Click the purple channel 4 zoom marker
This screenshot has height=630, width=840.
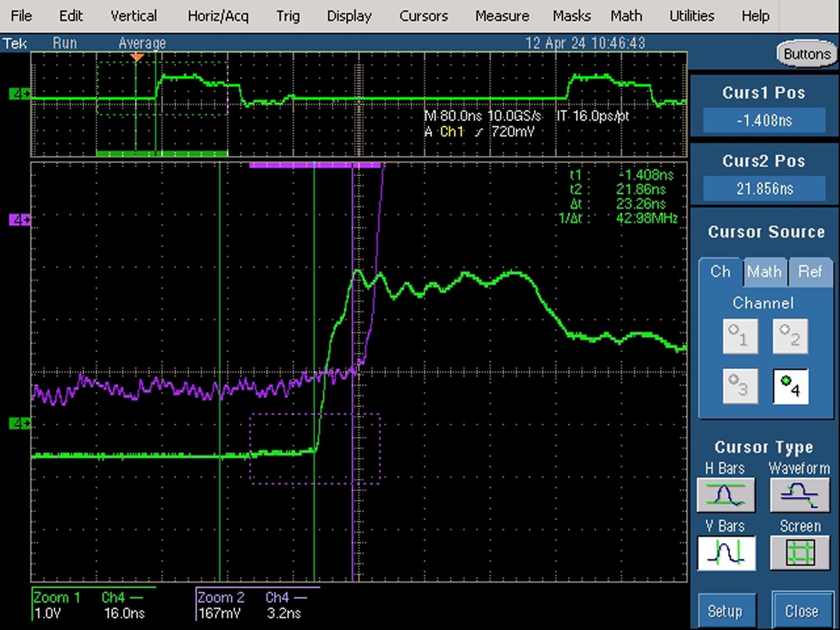click(x=19, y=220)
